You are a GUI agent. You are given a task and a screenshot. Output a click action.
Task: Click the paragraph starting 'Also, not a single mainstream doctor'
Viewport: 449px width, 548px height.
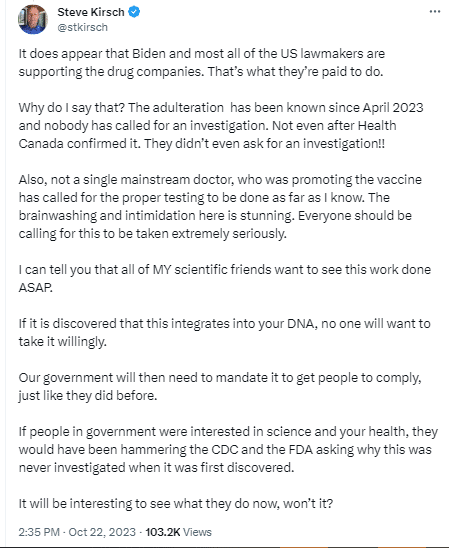(x=220, y=207)
